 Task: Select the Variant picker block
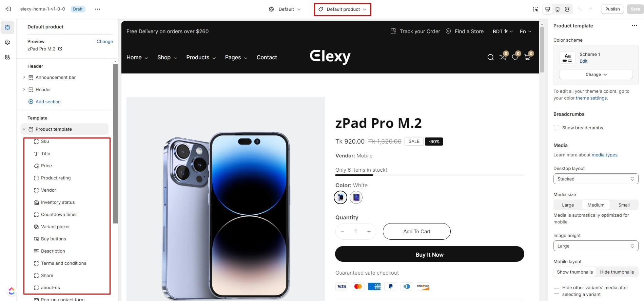(55, 227)
